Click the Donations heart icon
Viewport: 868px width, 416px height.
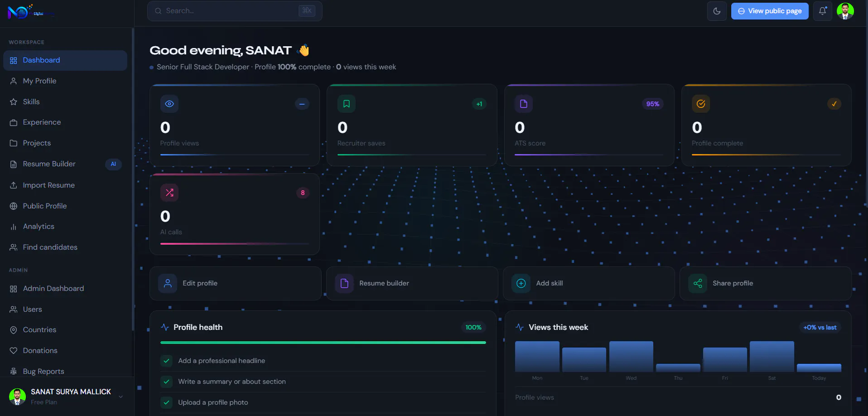tap(14, 351)
